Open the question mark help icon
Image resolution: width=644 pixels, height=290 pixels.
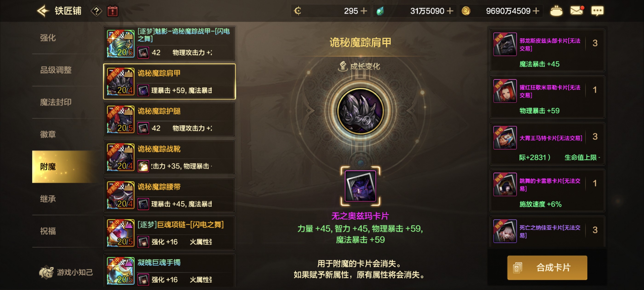pos(96,11)
